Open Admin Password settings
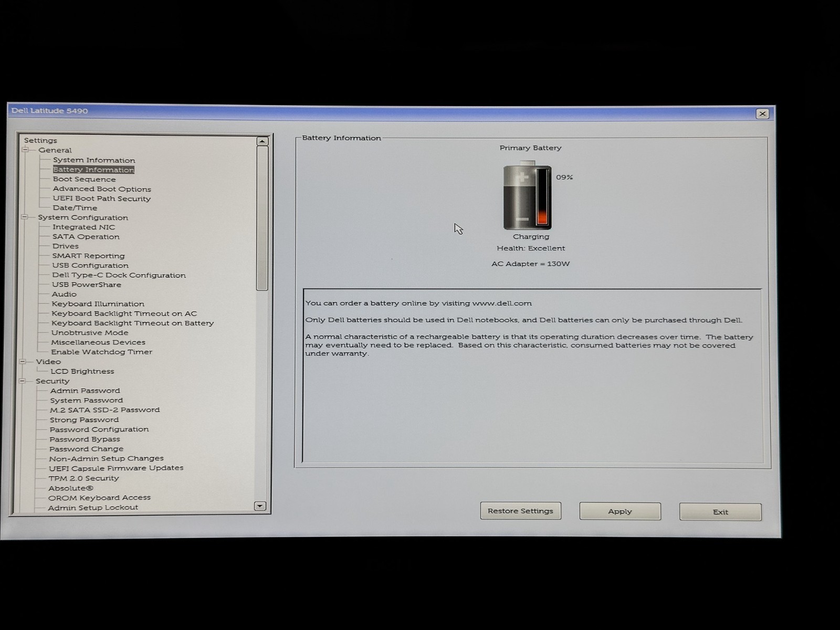 click(x=85, y=391)
